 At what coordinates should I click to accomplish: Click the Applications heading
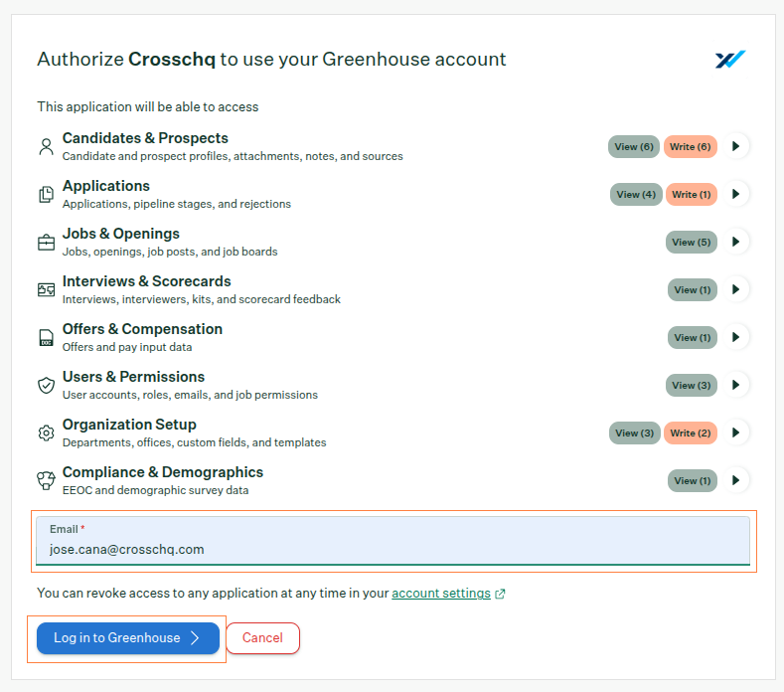(x=106, y=186)
